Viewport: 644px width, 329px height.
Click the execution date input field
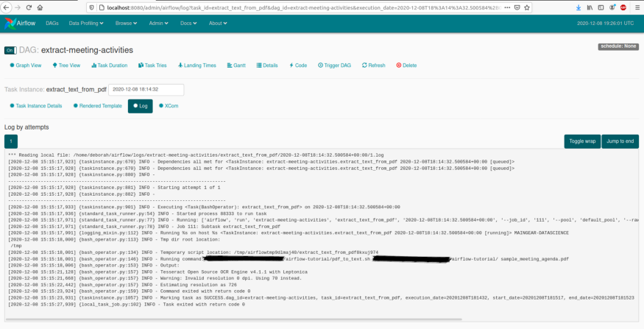click(146, 90)
